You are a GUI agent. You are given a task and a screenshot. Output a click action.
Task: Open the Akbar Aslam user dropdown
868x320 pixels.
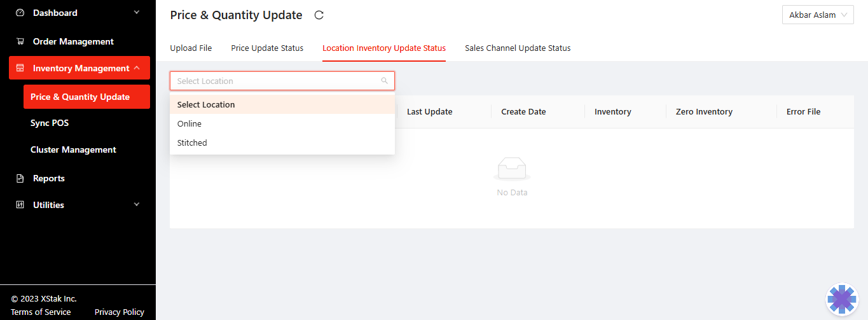(818, 15)
